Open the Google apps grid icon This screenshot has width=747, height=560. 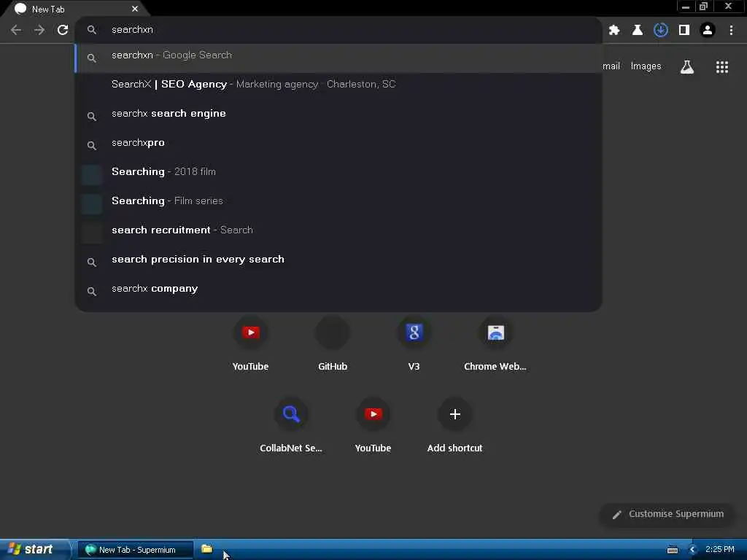[721, 66]
